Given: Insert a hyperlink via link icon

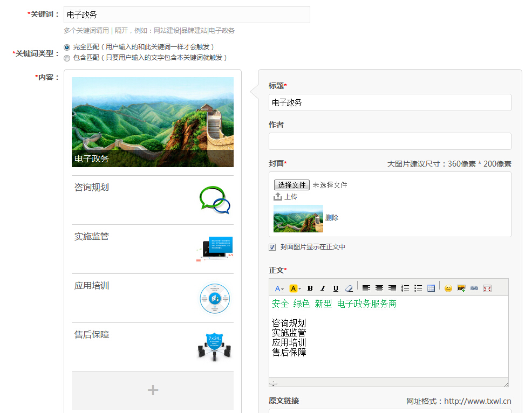Looking at the screenshot, I should tap(474, 288).
